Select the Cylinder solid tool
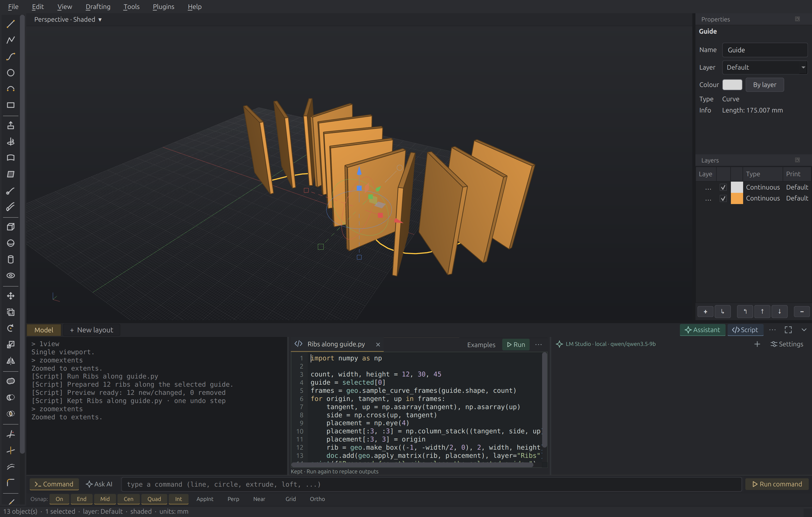The width and height of the screenshot is (812, 517). coord(10,259)
